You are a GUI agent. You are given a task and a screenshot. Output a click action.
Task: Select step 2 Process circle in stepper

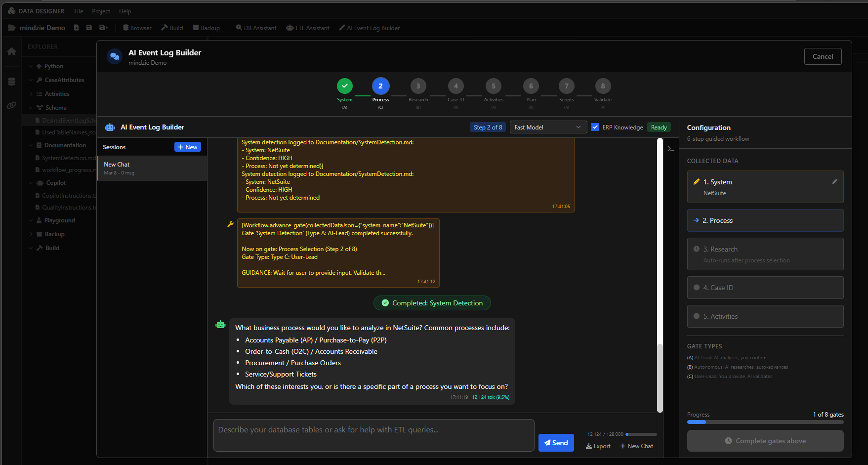tap(380, 86)
